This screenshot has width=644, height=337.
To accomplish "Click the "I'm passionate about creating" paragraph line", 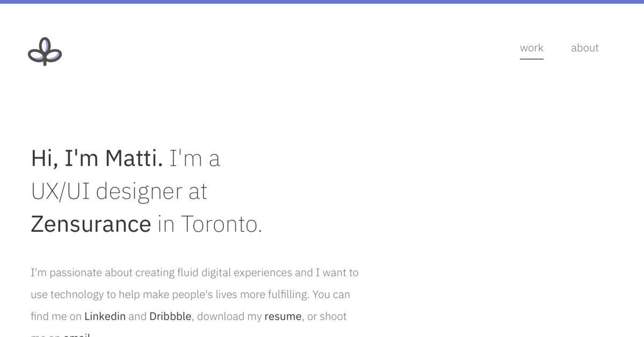I will [195, 273].
